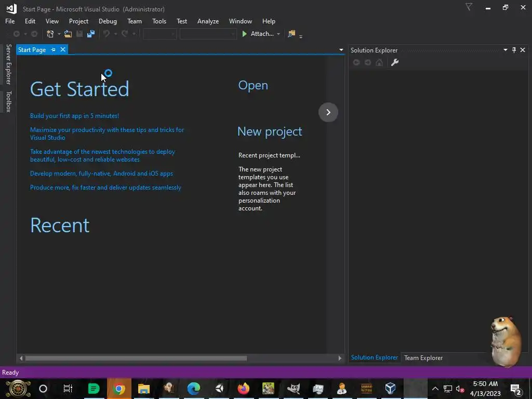Screen dimensions: 532x399
Task: Click the Start Page scrollbar left arrow
Action: 21,358
